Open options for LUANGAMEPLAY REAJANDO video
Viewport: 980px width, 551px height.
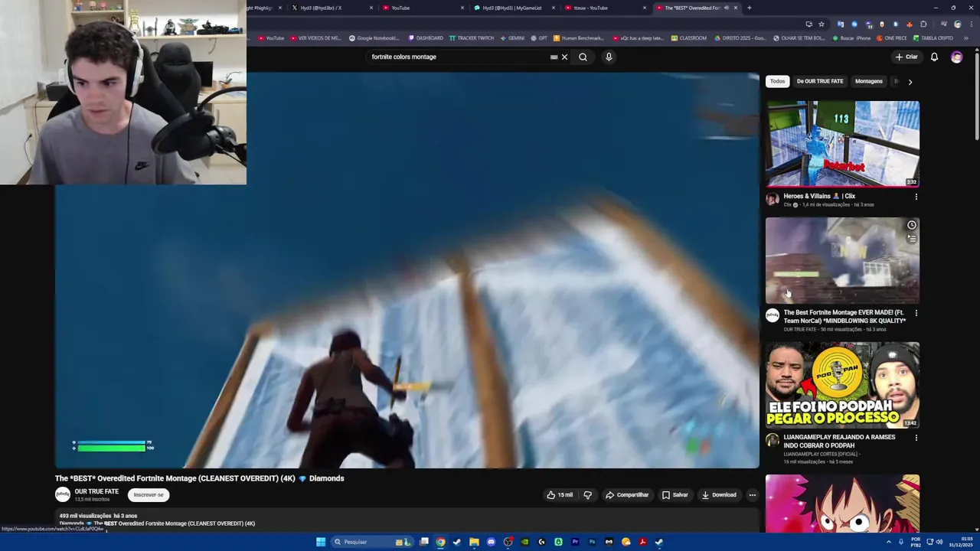(x=916, y=438)
